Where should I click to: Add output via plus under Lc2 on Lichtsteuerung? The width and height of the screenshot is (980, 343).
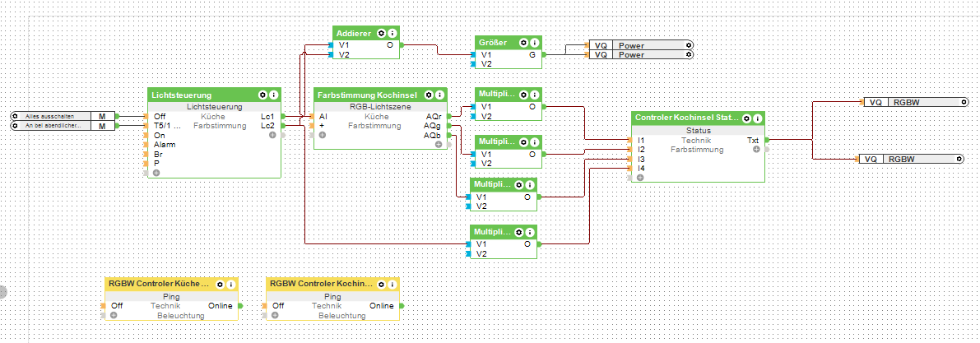[x=272, y=135]
